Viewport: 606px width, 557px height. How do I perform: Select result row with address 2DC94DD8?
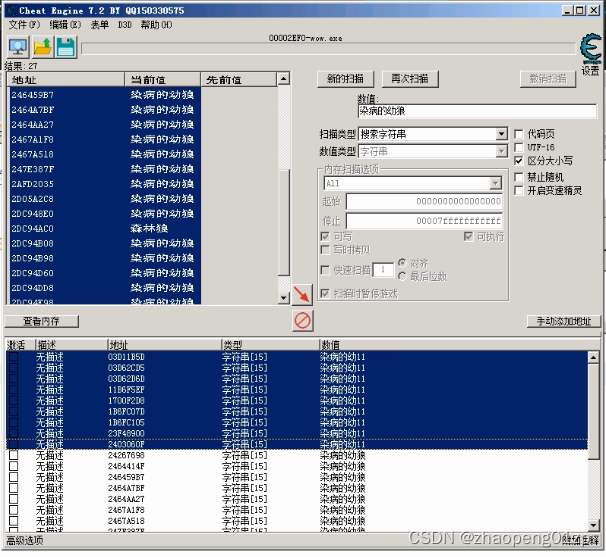104,288
